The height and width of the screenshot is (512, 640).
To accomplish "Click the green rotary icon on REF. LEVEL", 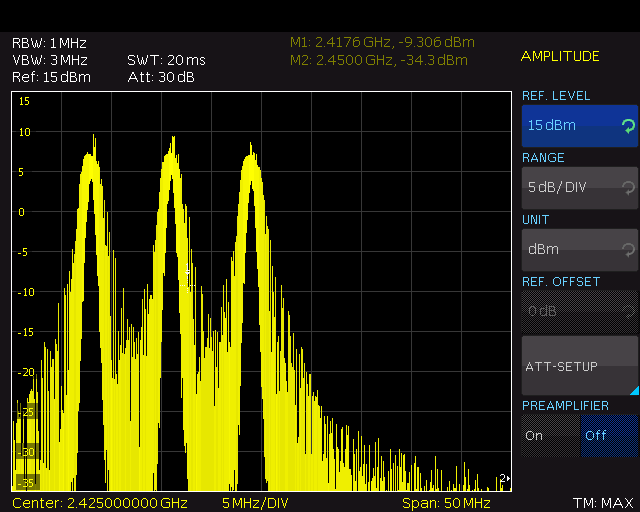I will point(627,126).
